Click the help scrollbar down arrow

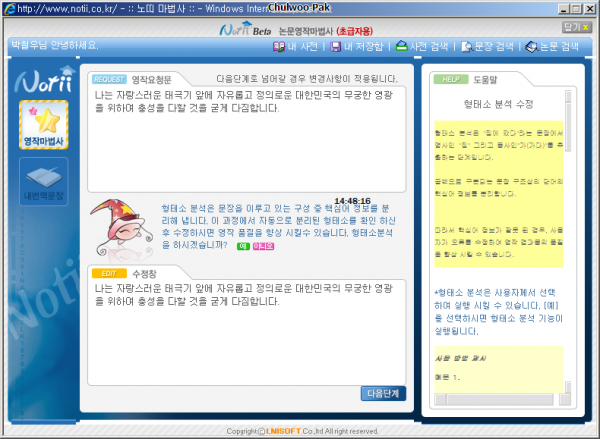pyautogui.click(x=568, y=387)
